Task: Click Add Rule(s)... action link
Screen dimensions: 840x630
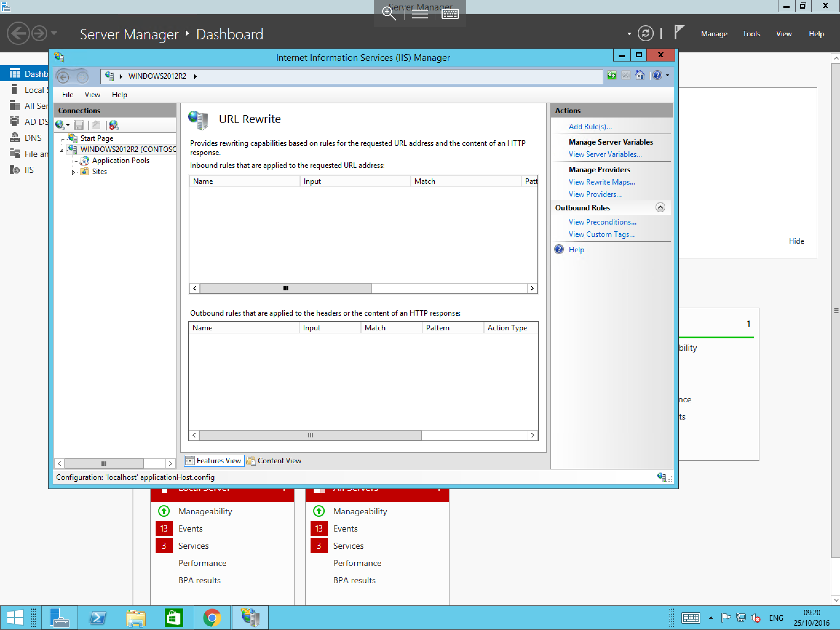Action: 590,126
